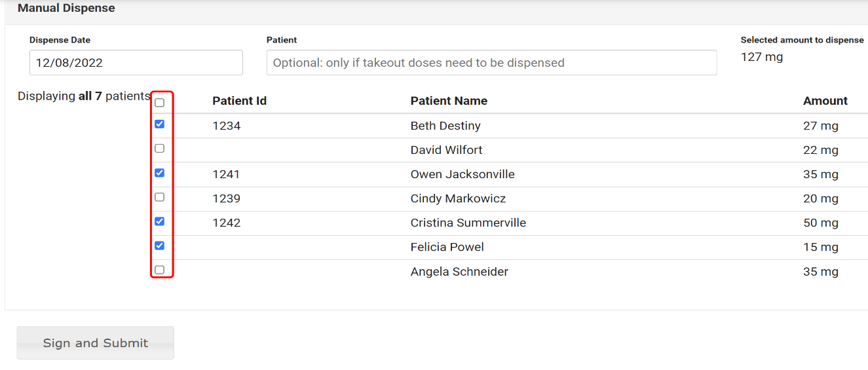Uncheck Cristina Summerville's checkbox
Image resolution: width=868 pixels, height=370 pixels.
click(159, 221)
